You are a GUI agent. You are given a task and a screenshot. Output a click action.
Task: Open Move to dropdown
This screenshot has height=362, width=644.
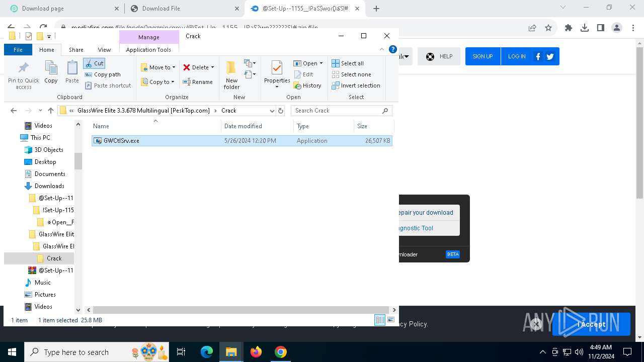158,67
